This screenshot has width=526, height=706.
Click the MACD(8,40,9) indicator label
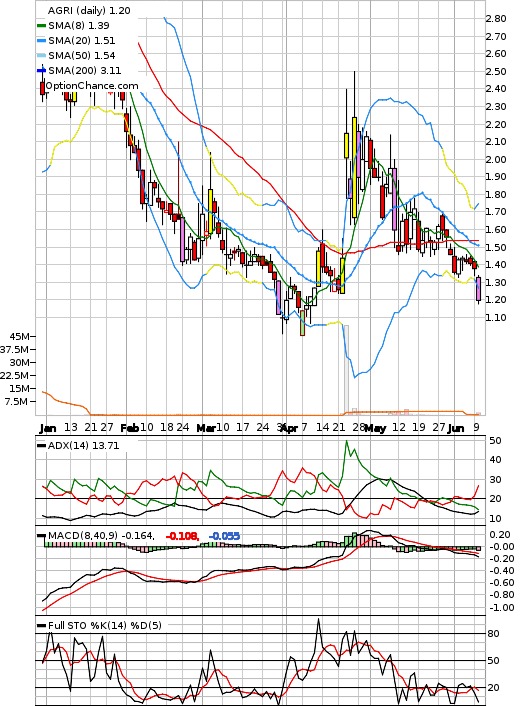(83, 536)
